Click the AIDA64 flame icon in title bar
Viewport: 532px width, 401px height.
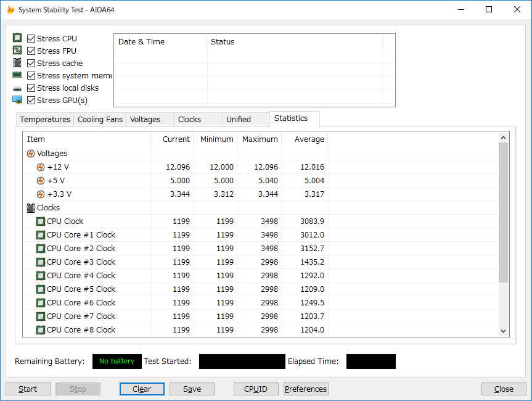10,9
